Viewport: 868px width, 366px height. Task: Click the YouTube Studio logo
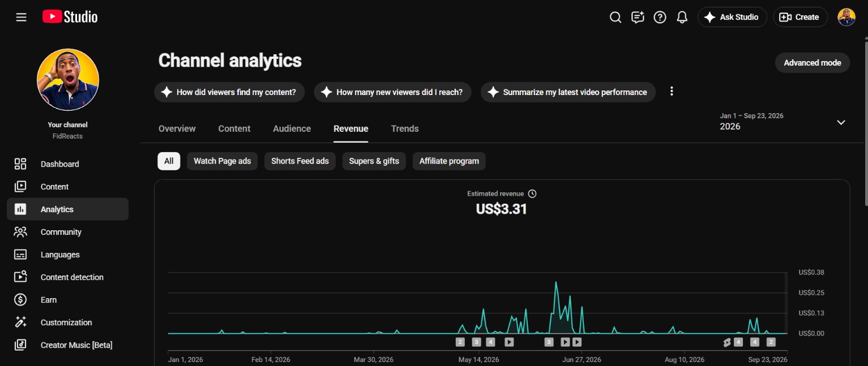(x=70, y=17)
